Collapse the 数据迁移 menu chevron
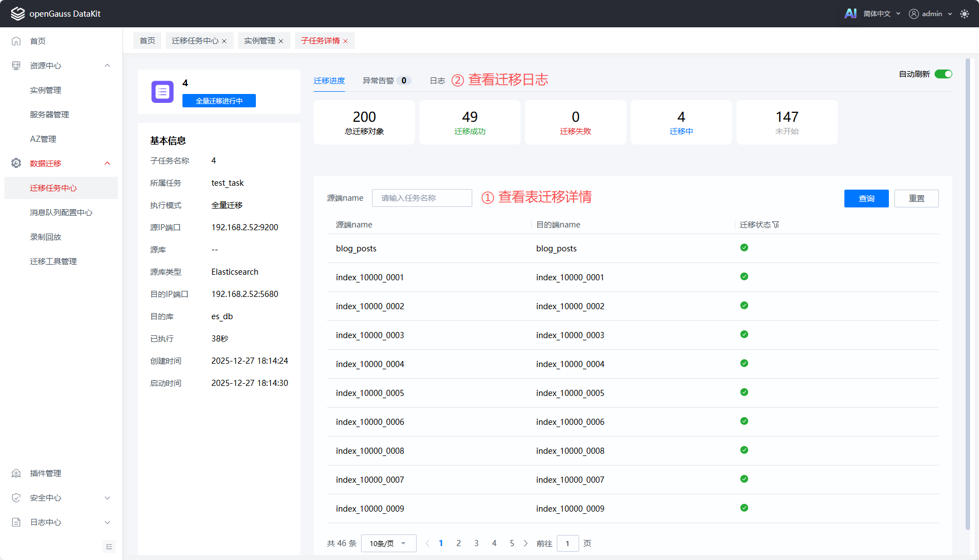 point(107,163)
